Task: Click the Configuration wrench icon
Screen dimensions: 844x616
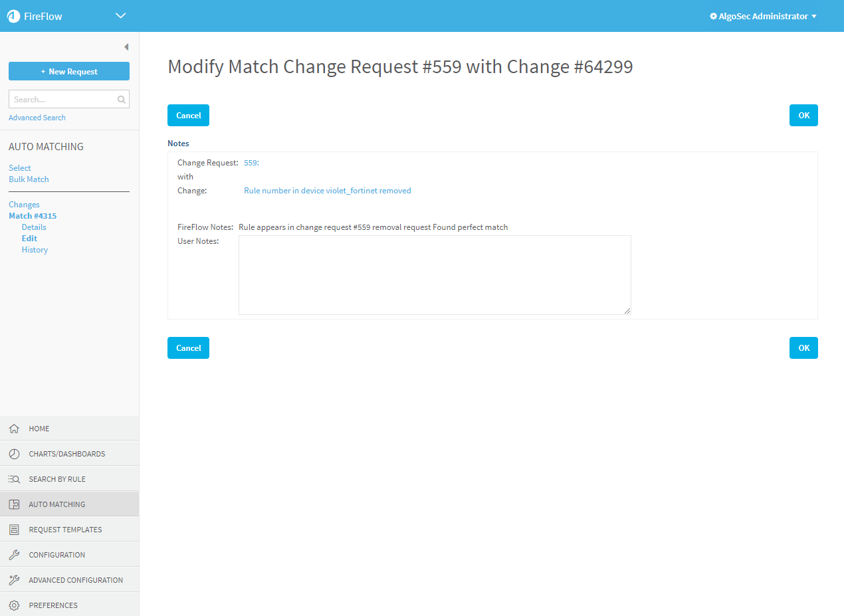Action: click(x=14, y=555)
